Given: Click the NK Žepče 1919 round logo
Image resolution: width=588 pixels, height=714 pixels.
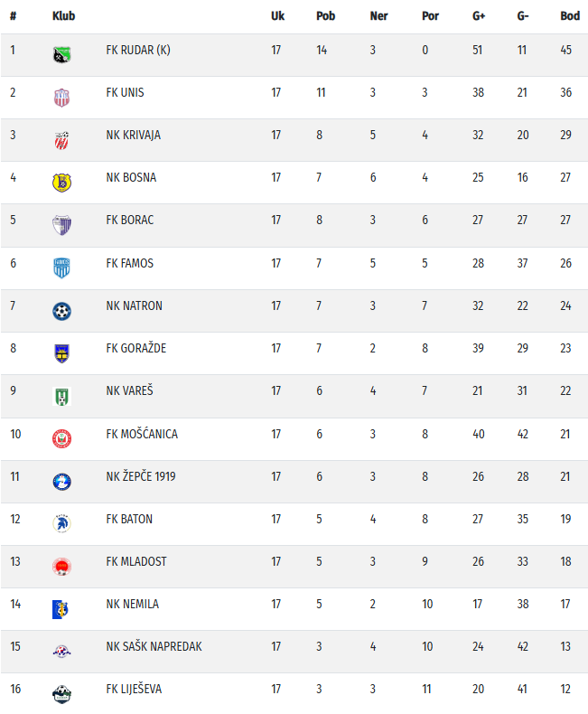Looking at the screenshot, I should (x=61, y=481).
